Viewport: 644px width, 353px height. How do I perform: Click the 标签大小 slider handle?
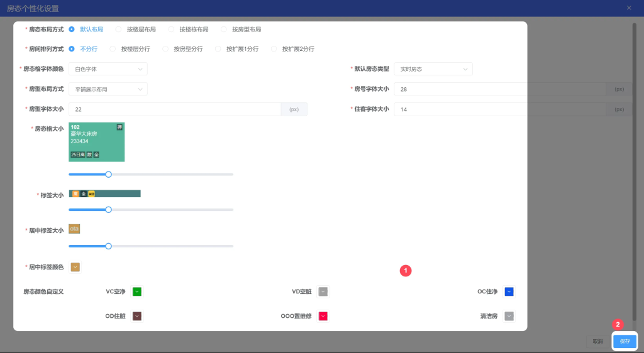tap(108, 210)
